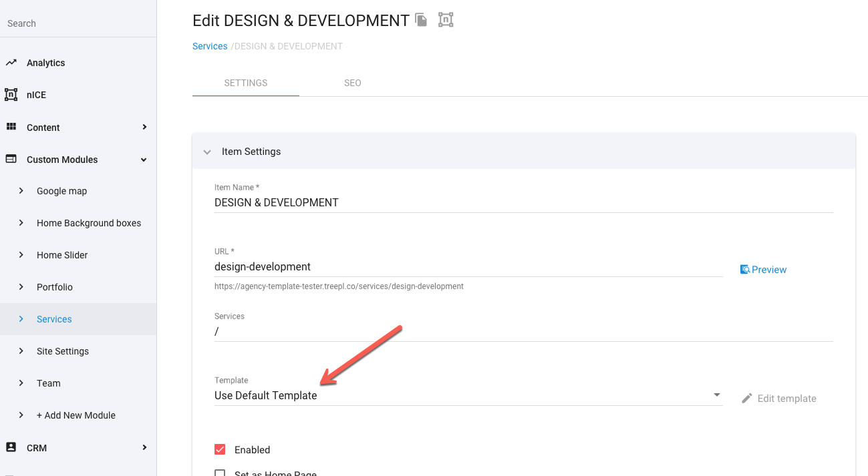The width and height of the screenshot is (868, 476).
Task: Click the URL input field
Action: [x=468, y=266]
